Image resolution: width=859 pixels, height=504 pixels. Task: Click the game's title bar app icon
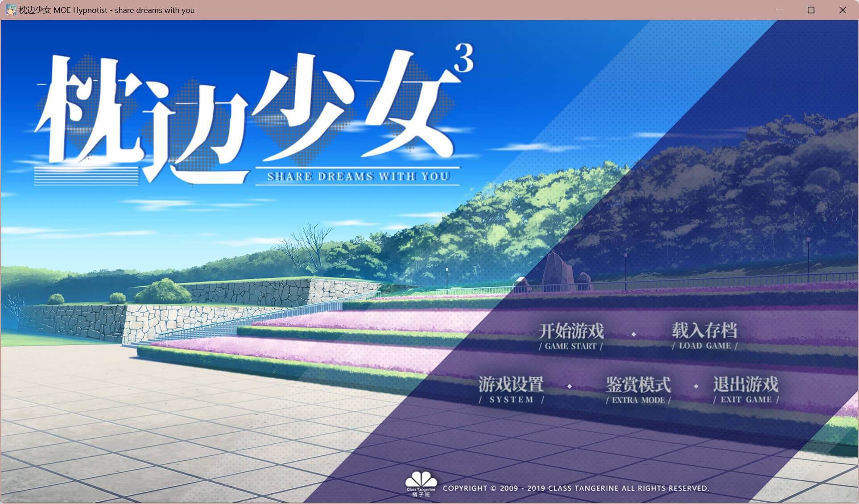pos(11,10)
